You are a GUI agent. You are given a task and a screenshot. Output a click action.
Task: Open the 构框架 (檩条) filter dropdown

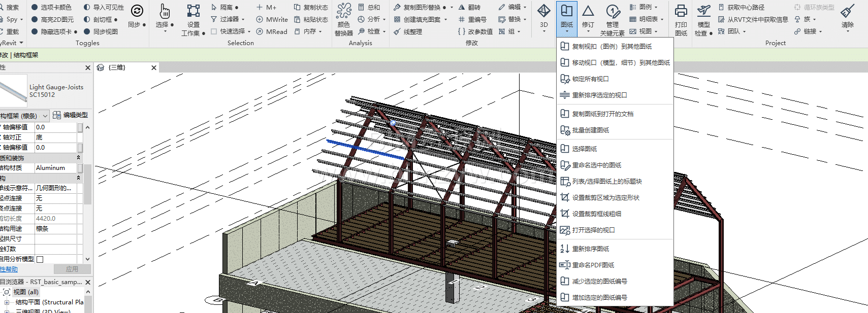(45, 116)
